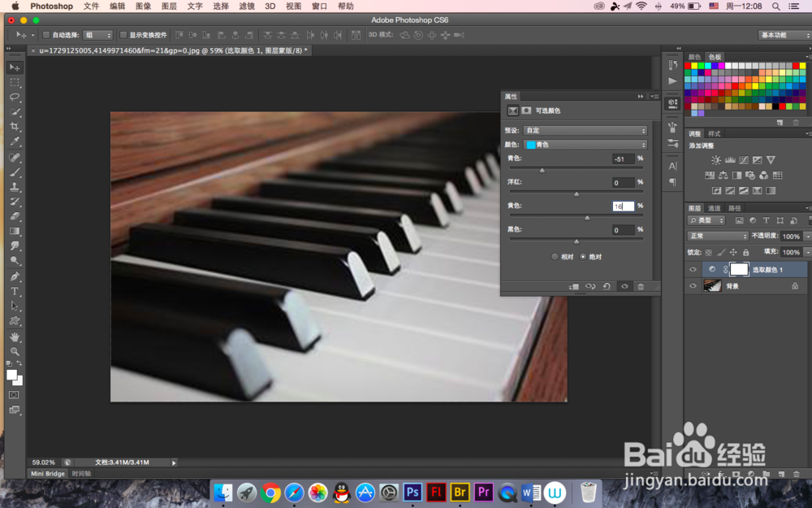Hide the 选取颜色 1 layer
Viewport: 812px width, 508px height.
pyautogui.click(x=693, y=270)
